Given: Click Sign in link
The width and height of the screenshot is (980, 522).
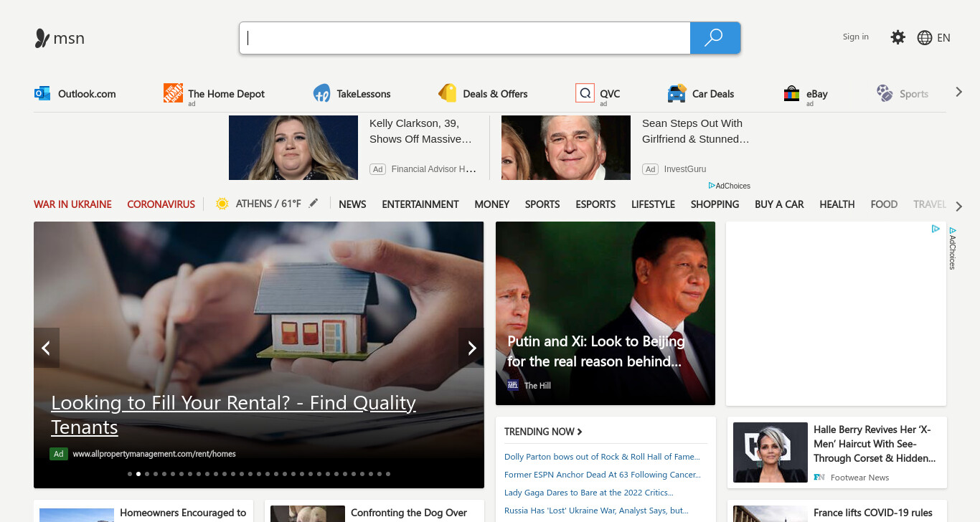Looking at the screenshot, I should (856, 37).
